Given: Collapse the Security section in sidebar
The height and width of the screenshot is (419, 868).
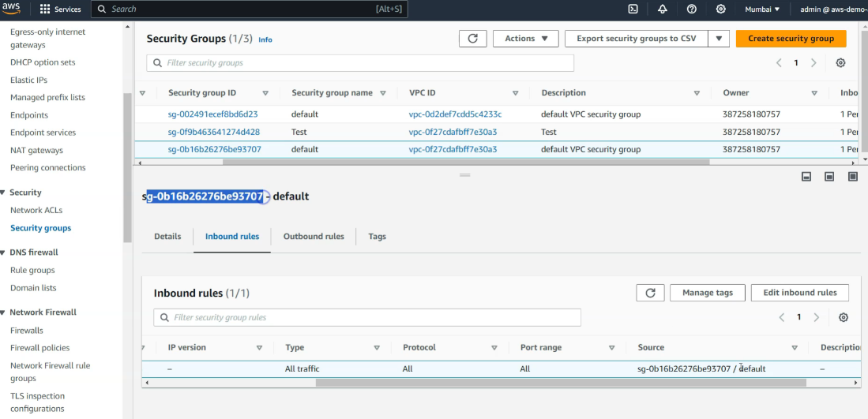Looking at the screenshot, I should [x=3, y=193].
